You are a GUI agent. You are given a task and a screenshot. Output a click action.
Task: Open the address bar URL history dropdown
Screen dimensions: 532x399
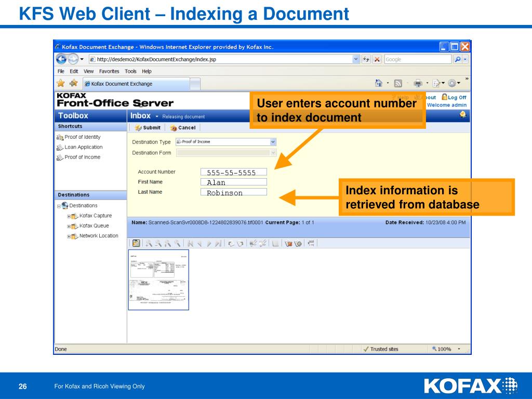click(x=355, y=59)
